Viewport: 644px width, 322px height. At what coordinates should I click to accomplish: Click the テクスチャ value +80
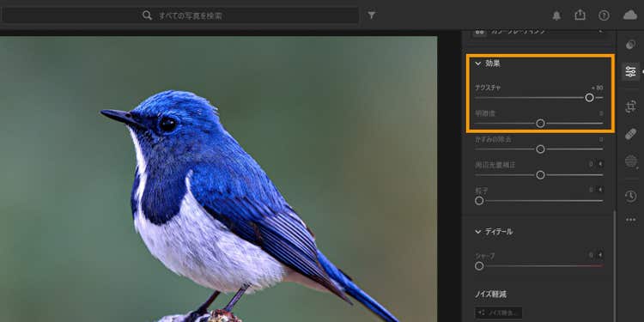click(x=597, y=88)
